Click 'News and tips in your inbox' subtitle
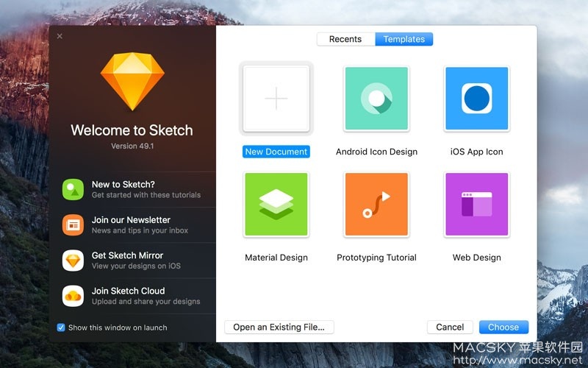Image resolution: width=588 pixels, height=368 pixels. point(140,230)
